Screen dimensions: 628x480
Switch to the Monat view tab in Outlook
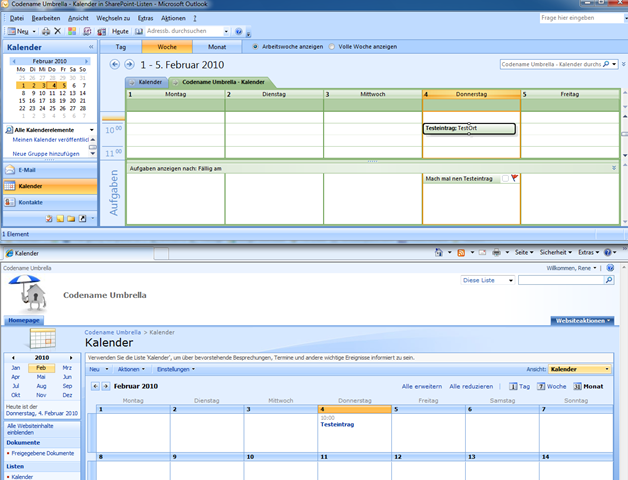(x=217, y=46)
